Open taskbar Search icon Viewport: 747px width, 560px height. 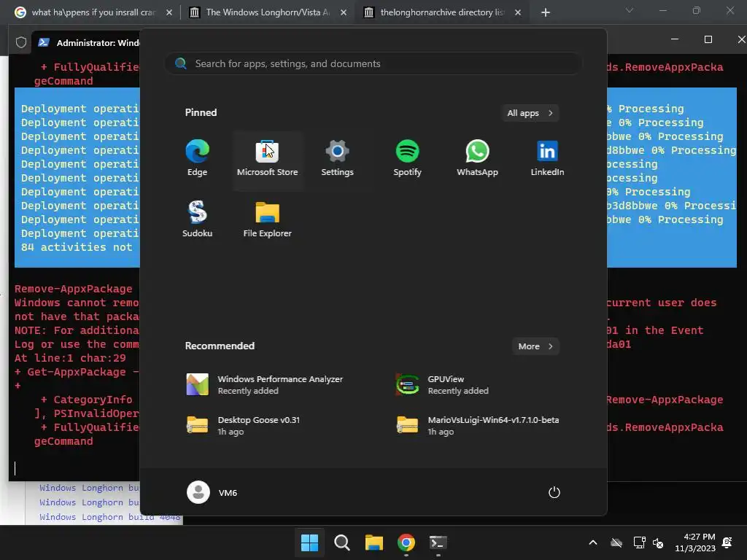pyautogui.click(x=342, y=542)
